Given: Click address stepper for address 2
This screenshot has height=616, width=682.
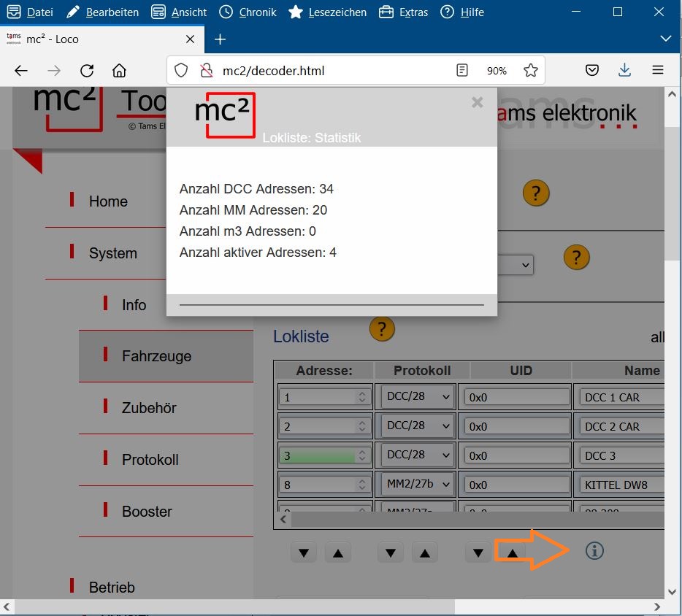Looking at the screenshot, I should [362, 426].
